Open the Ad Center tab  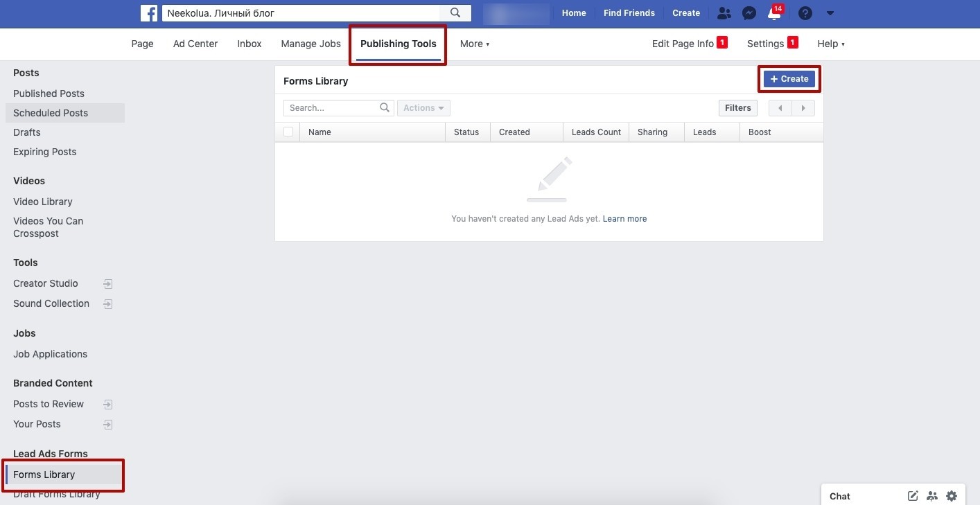pyautogui.click(x=195, y=44)
